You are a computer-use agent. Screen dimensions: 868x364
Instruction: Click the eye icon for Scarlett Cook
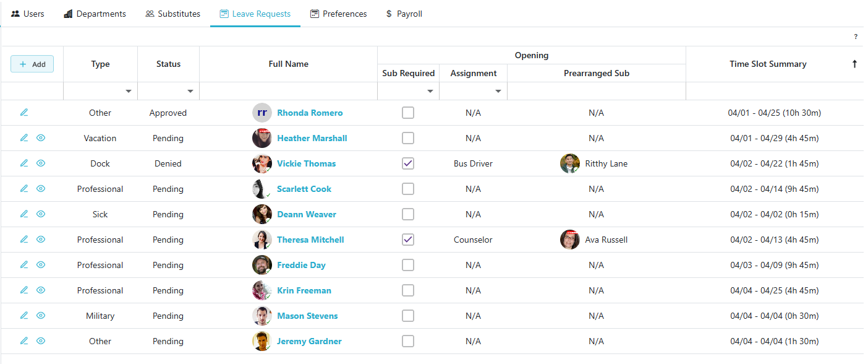point(41,189)
